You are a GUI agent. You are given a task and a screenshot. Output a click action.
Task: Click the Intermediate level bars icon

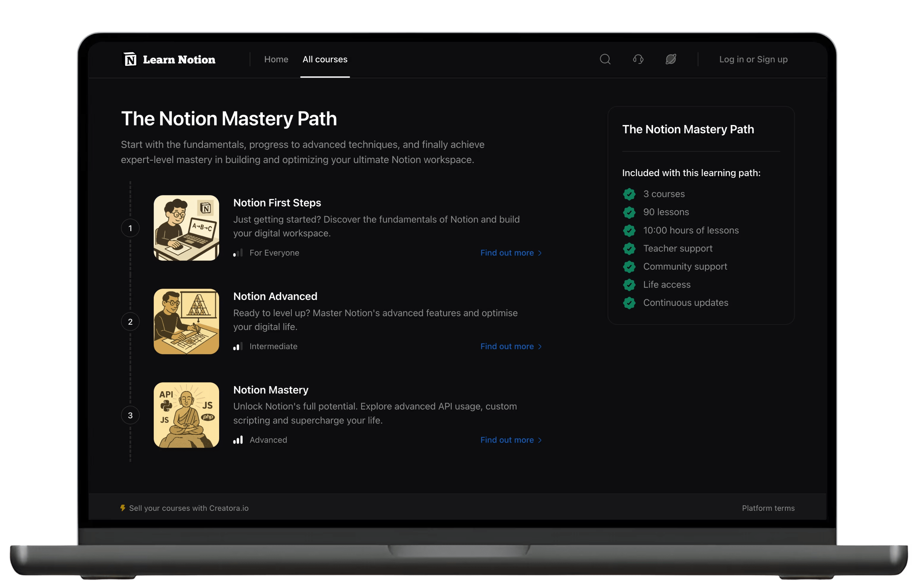point(238,346)
